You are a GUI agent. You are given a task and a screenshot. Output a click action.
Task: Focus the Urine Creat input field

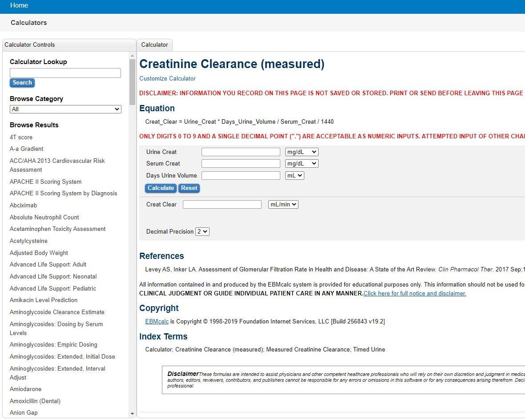click(241, 152)
